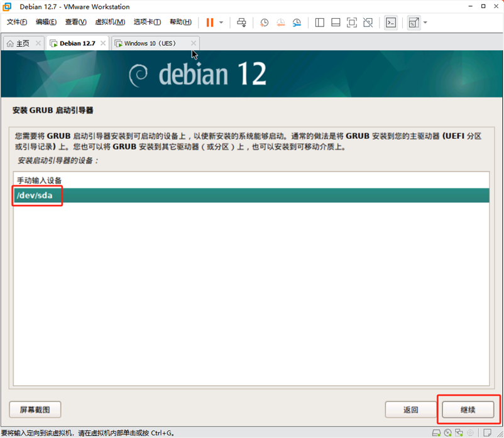Screen dimensions: 504x438
Task: Click the 屏幕截图 screenshot button
Action: tap(35, 410)
